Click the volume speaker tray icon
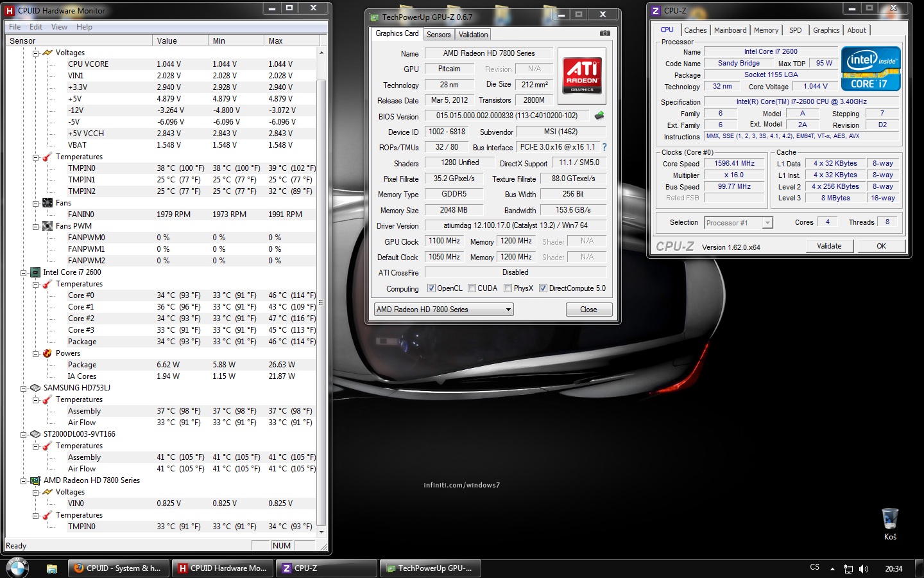924x578 pixels. (864, 568)
